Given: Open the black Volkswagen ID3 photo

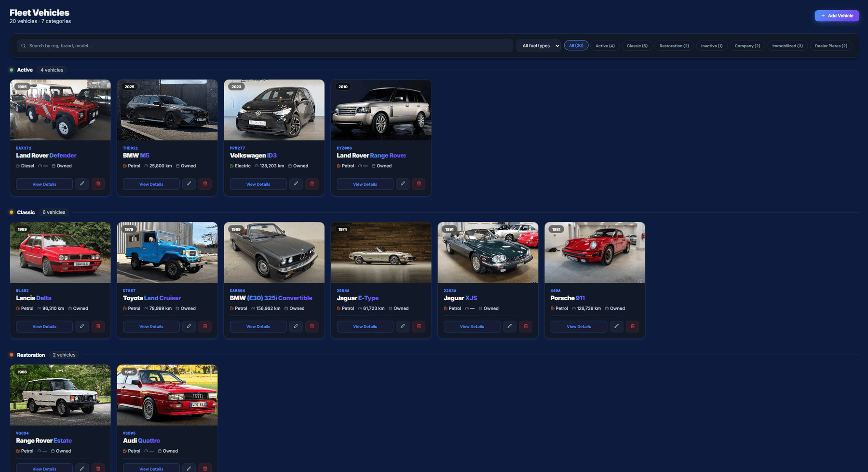Looking at the screenshot, I should pos(274,110).
